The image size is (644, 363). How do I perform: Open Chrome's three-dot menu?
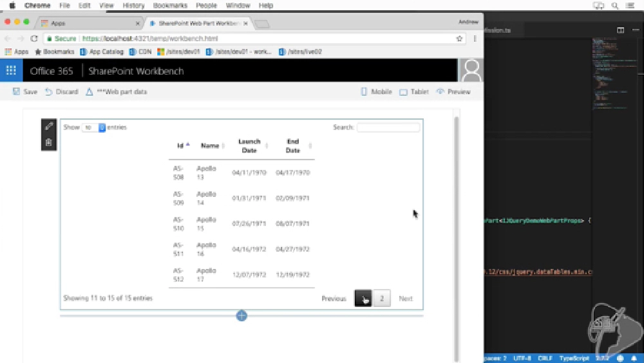pos(475,39)
